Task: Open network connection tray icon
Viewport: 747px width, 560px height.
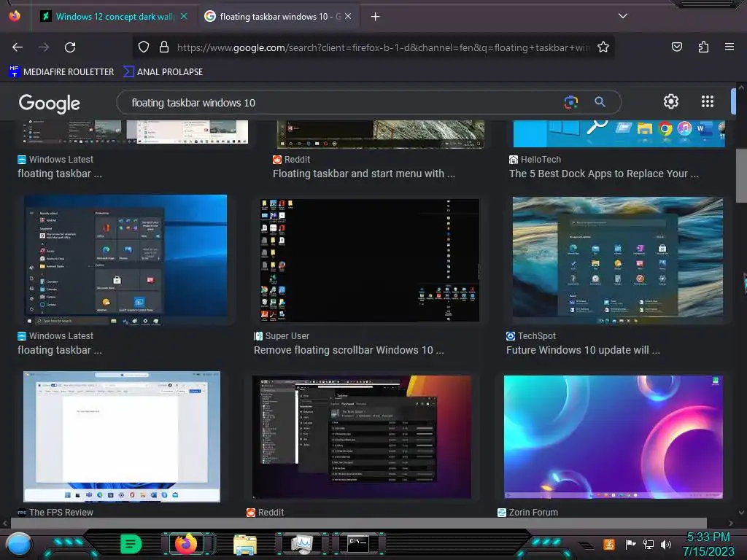Action: (x=649, y=544)
